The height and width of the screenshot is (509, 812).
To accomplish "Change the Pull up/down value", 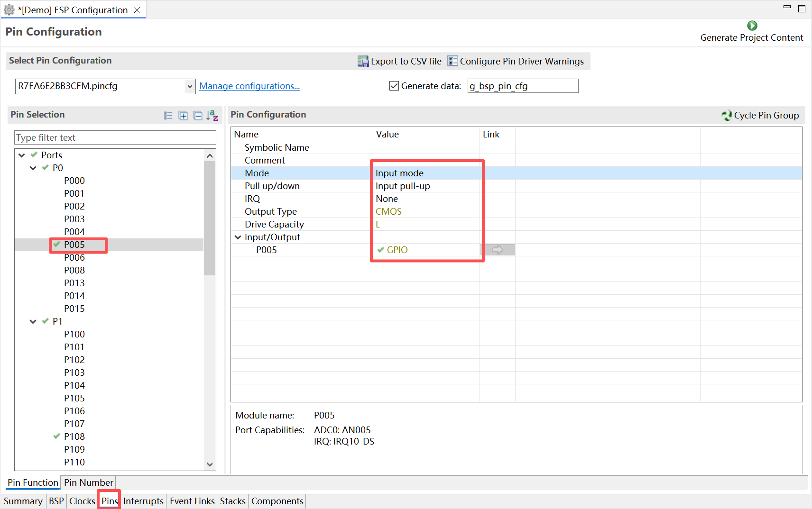I will pos(426,186).
